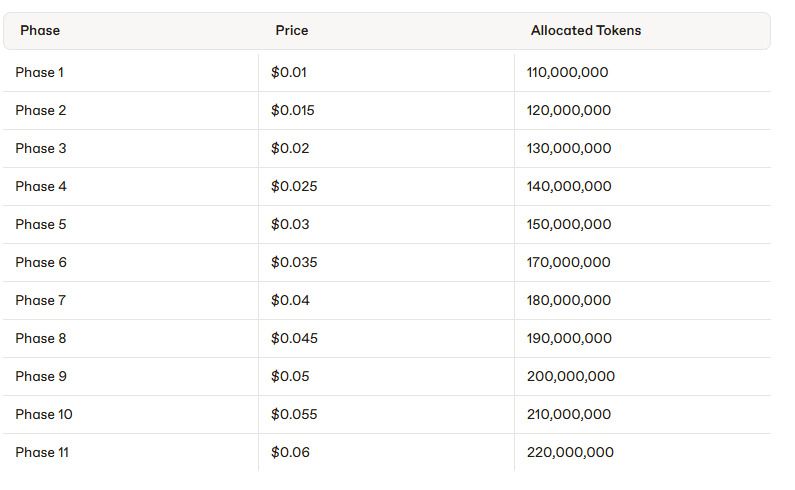Click the $0.04 price cell
Screen dimensions: 795x490
click(x=290, y=300)
